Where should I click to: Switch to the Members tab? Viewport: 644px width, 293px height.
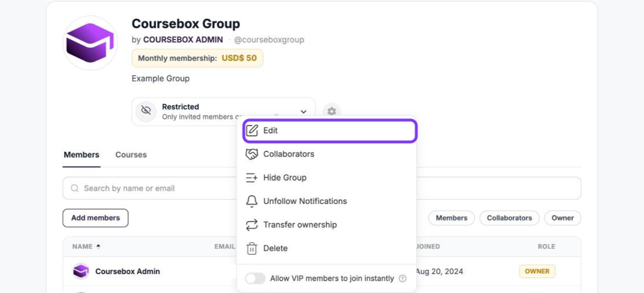(x=81, y=155)
